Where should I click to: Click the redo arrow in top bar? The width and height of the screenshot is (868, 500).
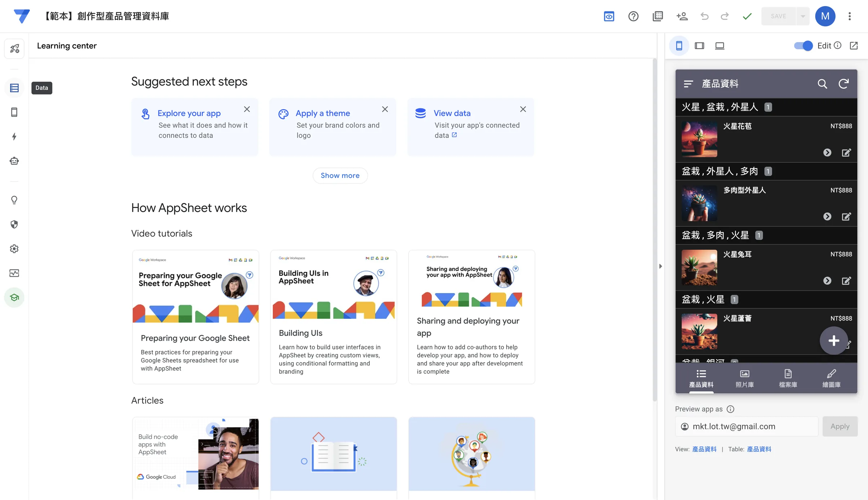(x=724, y=16)
